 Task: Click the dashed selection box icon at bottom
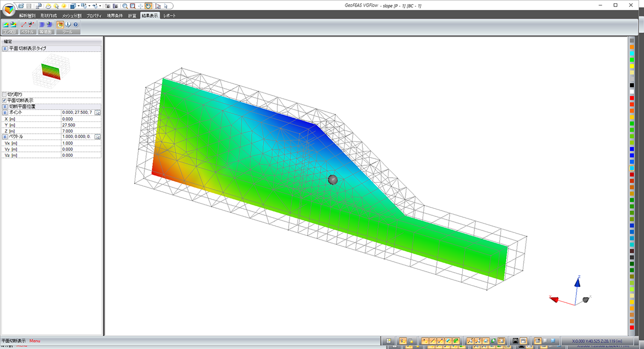(x=501, y=340)
